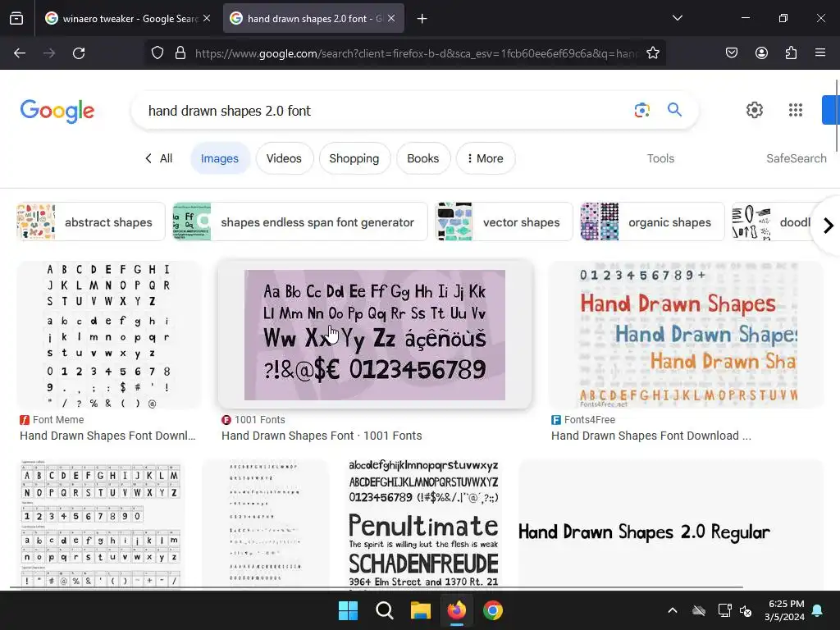Switch to Books results
The width and height of the screenshot is (840, 630).
(x=422, y=158)
